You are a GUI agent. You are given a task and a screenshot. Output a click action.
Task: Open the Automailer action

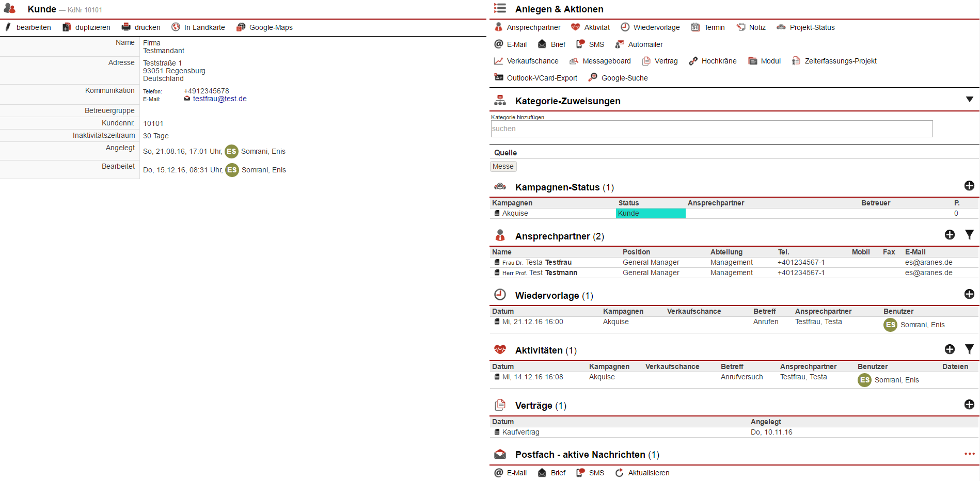(639, 44)
